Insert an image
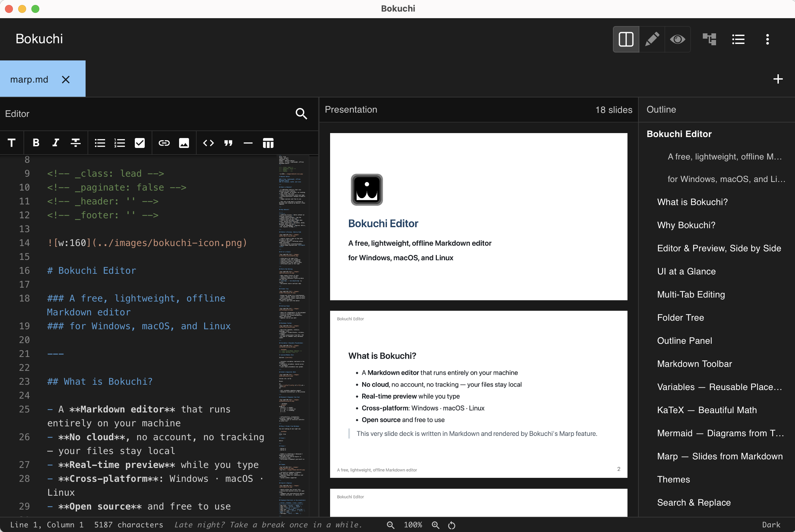795x532 pixels. pyautogui.click(x=184, y=143)
